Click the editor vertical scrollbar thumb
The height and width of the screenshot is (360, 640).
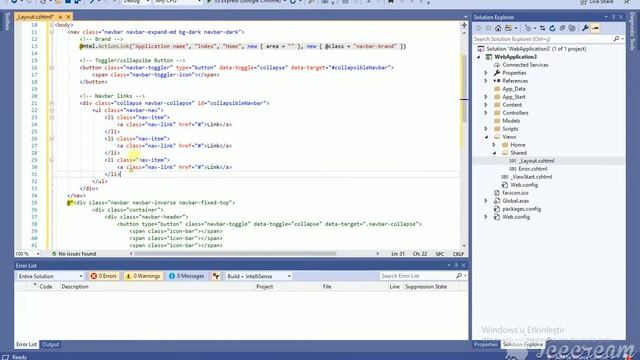[464, 89]
